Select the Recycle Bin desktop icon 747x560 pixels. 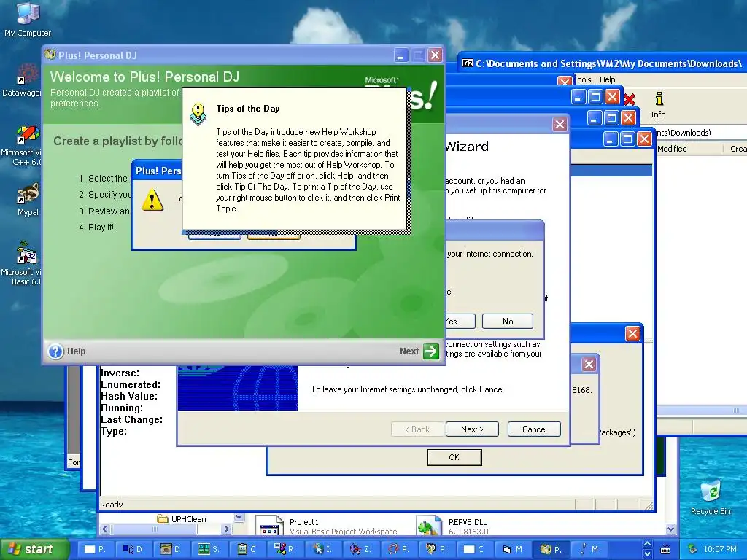[711, 497]
